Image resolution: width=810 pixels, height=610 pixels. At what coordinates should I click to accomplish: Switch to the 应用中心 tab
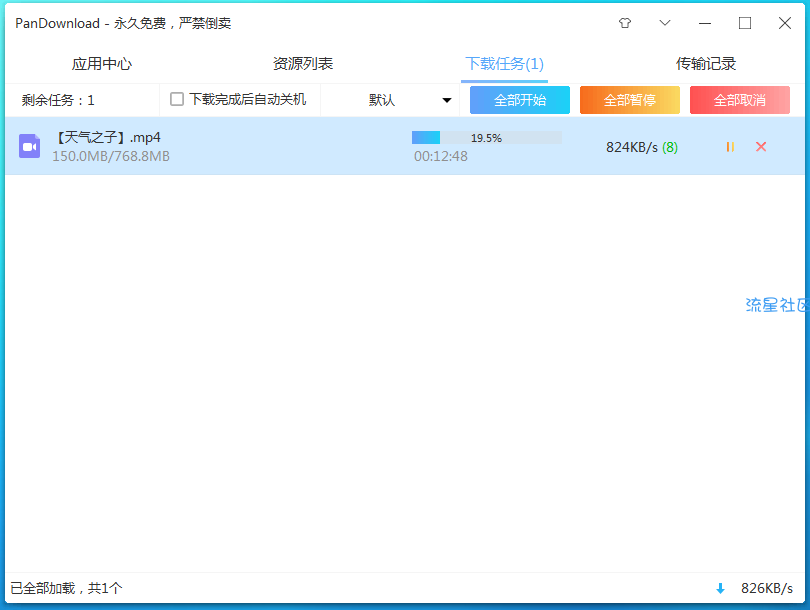point(102,64)
